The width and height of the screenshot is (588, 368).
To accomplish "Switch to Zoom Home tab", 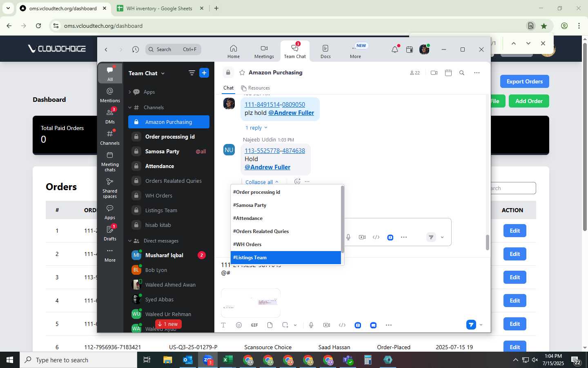I will pyautogui.click(x=234, y=52).
